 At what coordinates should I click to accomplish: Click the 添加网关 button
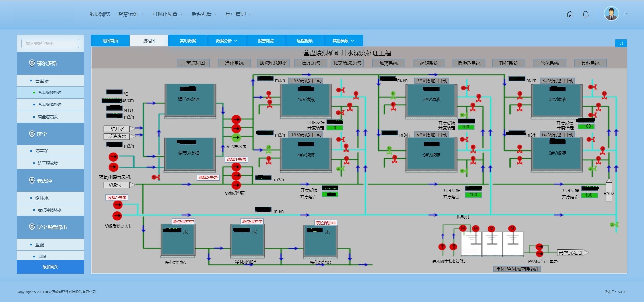tap(50, 267)
